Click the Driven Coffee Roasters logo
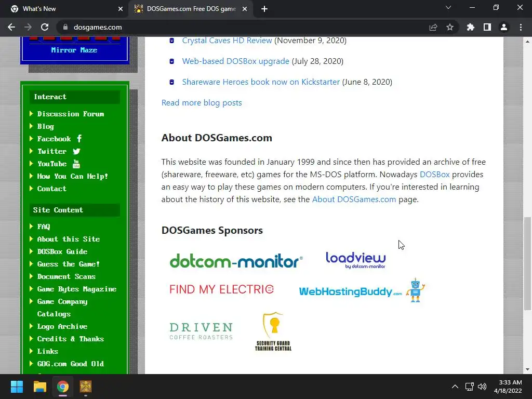Screen dimensions: 532x399 [x=201, y=331]
